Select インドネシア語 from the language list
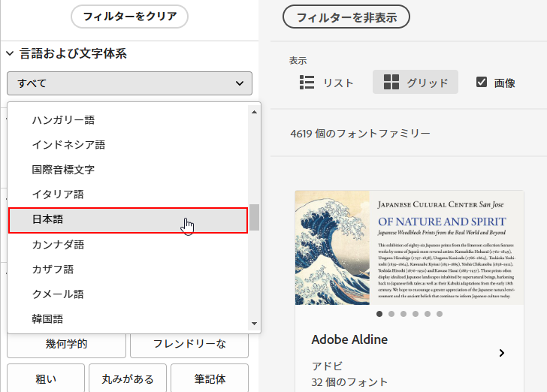Screen dimensions: 547x392 (128, 145)
